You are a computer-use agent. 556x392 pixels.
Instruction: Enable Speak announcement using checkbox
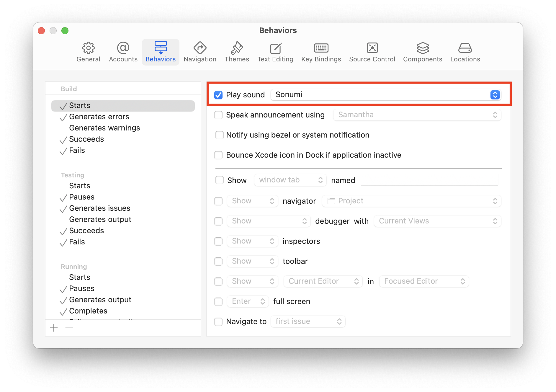[x=218, y=115]
